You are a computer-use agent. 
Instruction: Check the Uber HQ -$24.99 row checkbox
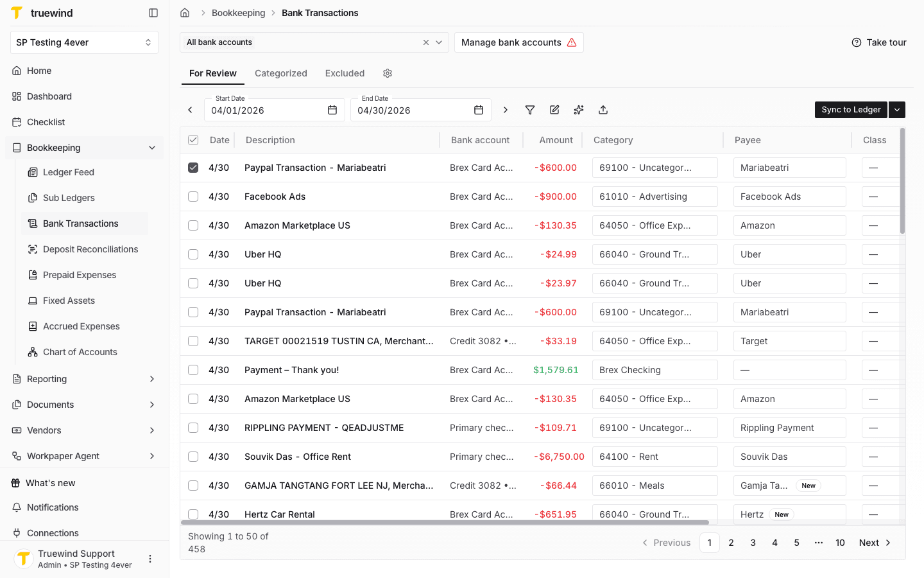tap(193, 254)
